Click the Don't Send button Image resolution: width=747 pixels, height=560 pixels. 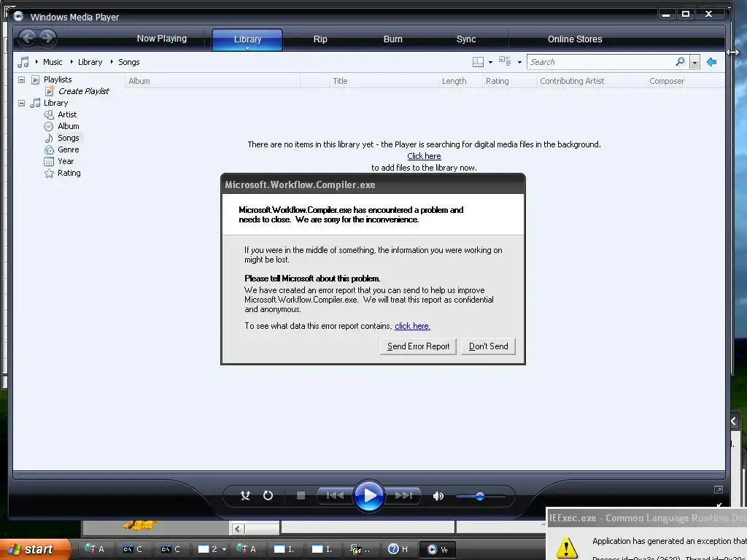coord(488,346)
